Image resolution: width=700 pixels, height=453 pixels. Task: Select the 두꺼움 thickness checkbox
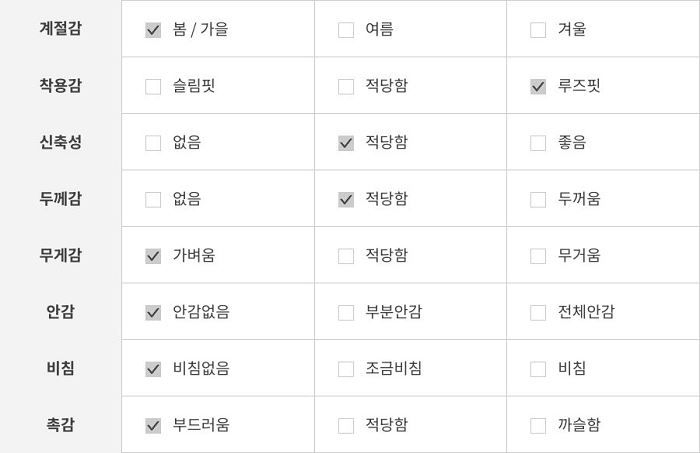click(x=538, y=199)
